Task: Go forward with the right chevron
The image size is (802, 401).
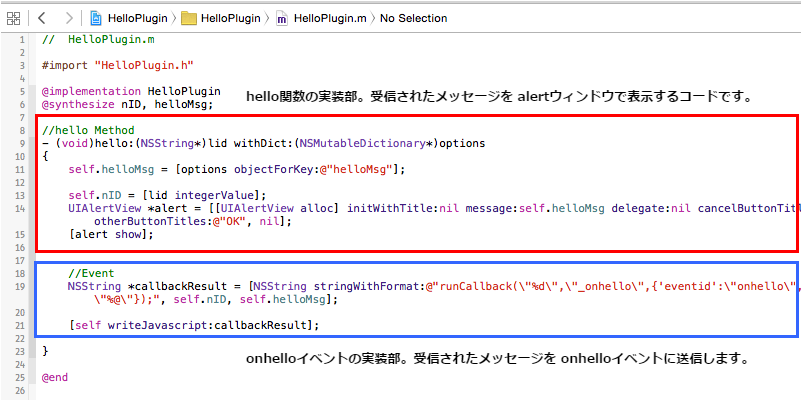Action: click(70, 18)
